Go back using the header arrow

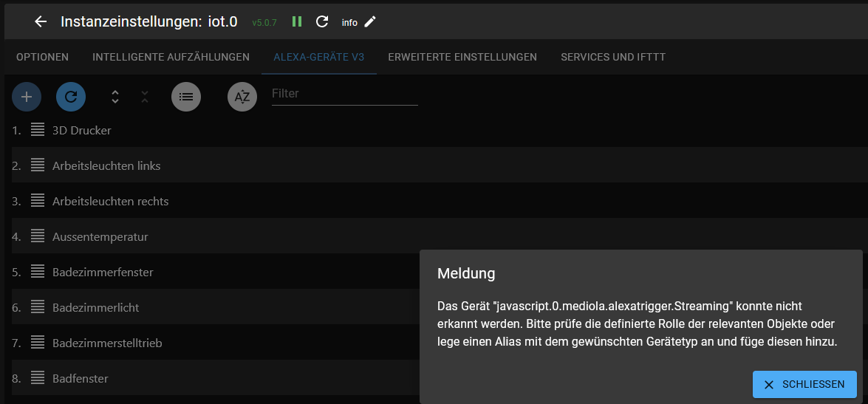[41, 21]
